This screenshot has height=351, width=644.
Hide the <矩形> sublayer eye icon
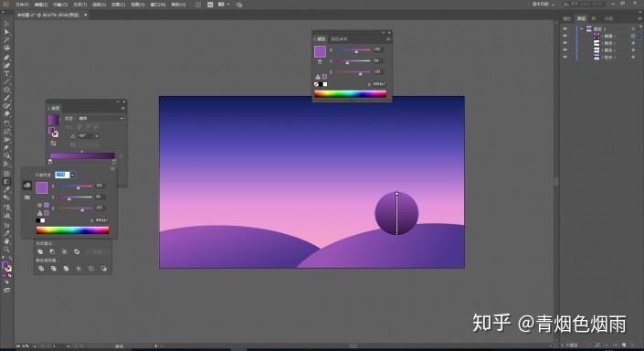click(x=565, y=58)
